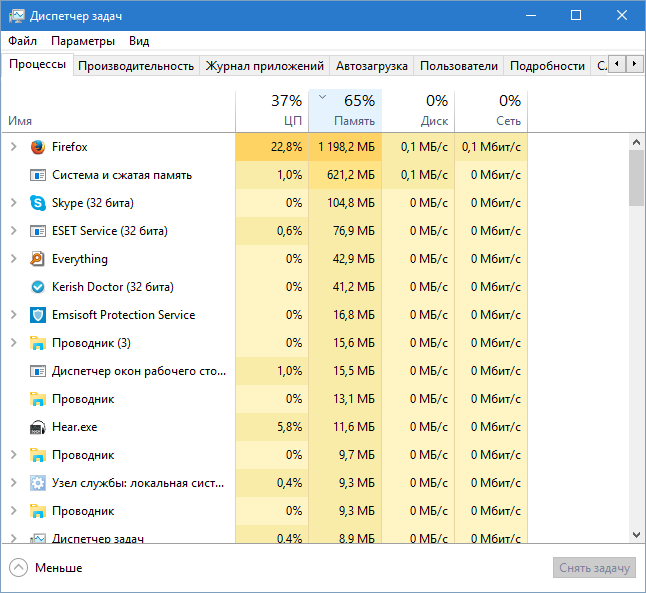
Task: Click the Skype process icon
Action: click(x=38, y=203)
